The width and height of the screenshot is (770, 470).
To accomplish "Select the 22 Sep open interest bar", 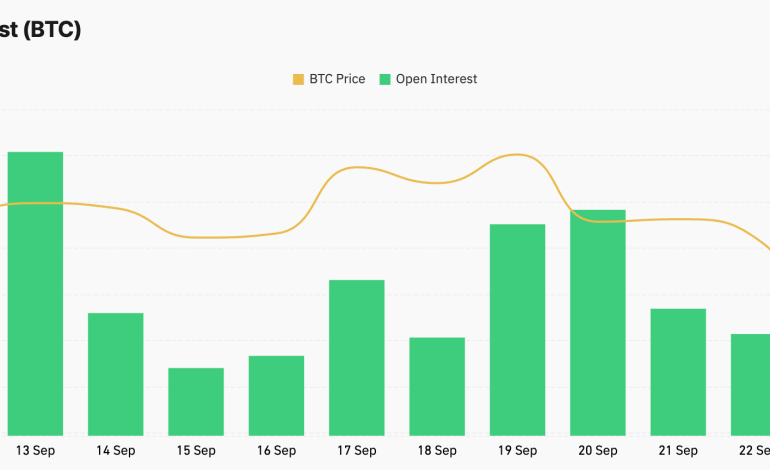I will point(752,384).
